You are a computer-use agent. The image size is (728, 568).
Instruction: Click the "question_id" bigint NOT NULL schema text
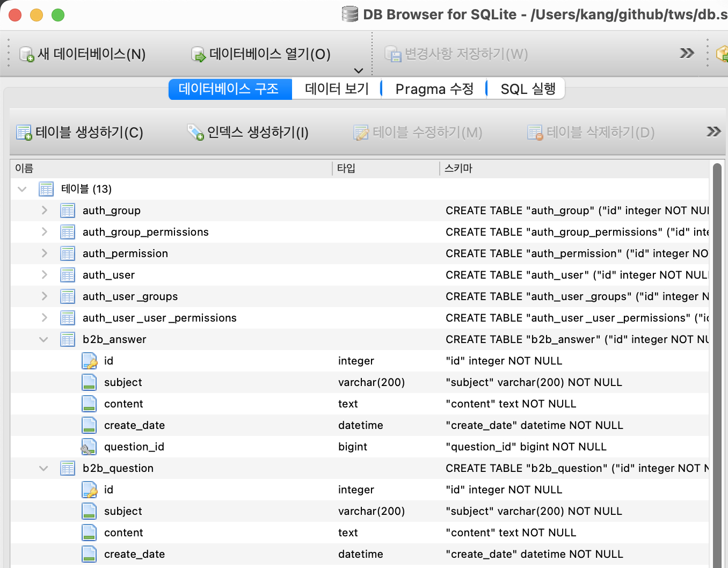(x=526, y=447)
